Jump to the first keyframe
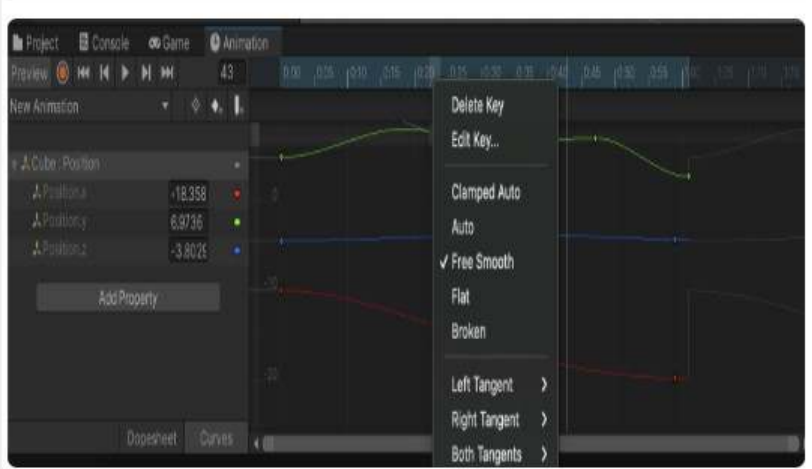Viewport: 812px width, 469px height. pos(83,75)
